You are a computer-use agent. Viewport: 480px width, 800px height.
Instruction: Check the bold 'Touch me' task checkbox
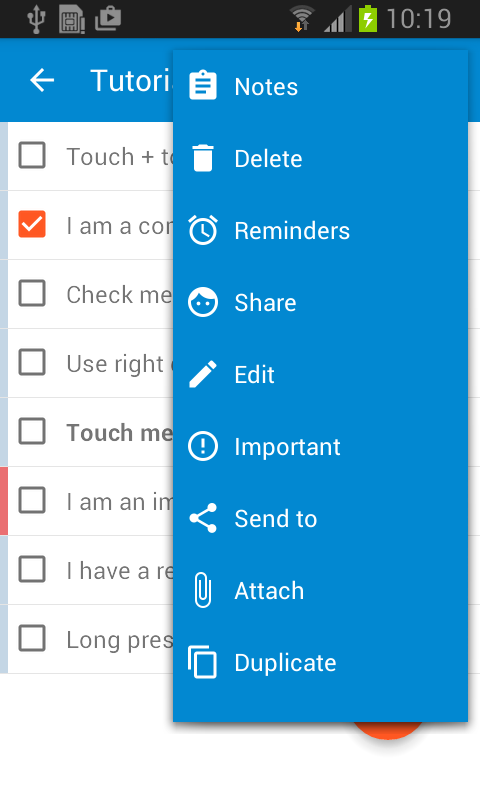click(32, 431)
